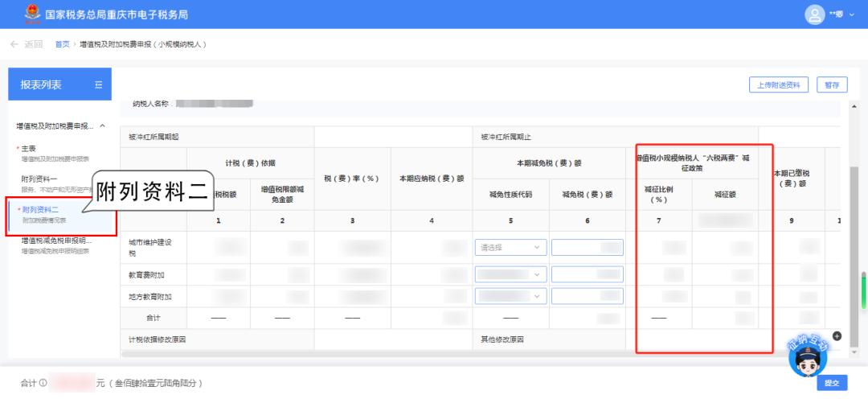This screenshot has height=399, width=868.
Task: Click the black plus circle button
Action: coord(836,335)
